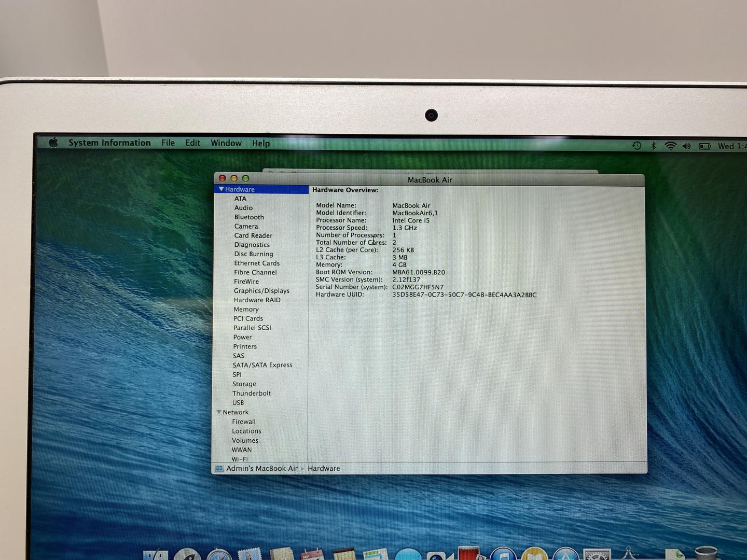The height and width of the screenshot is (560, 747).
Task: Zoom the MacBook Air window with green button
Action: click(x=246, y=178)
